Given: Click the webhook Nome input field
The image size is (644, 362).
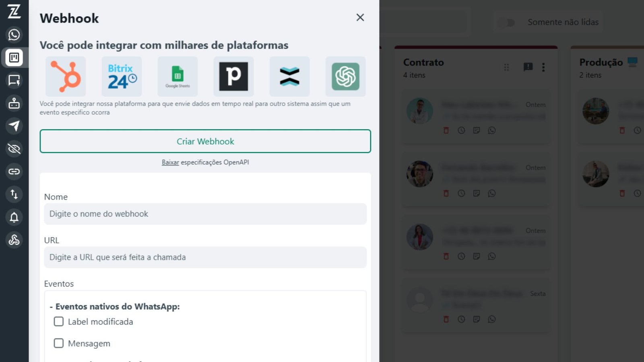Looking at the screenshot, I should pyautogui.click(x=205, y=214).
